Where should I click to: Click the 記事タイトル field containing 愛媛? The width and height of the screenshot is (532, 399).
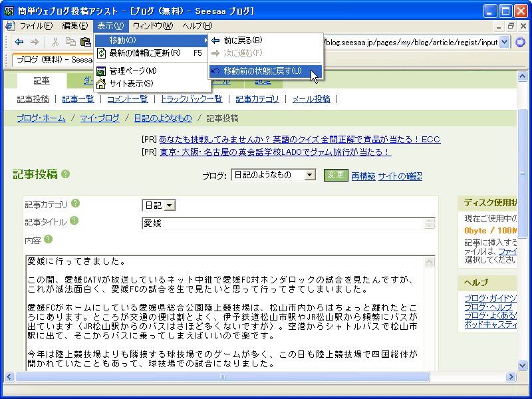coord(283,223)
